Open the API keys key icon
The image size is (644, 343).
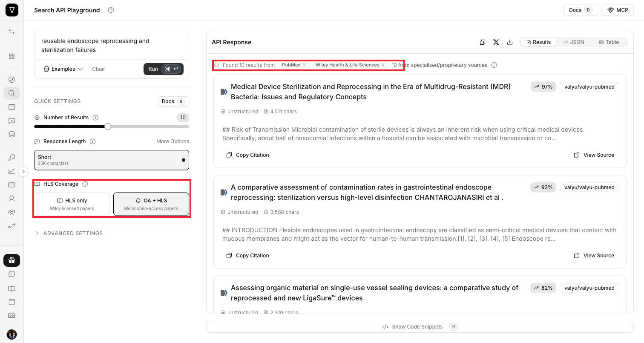pos(12,158)
